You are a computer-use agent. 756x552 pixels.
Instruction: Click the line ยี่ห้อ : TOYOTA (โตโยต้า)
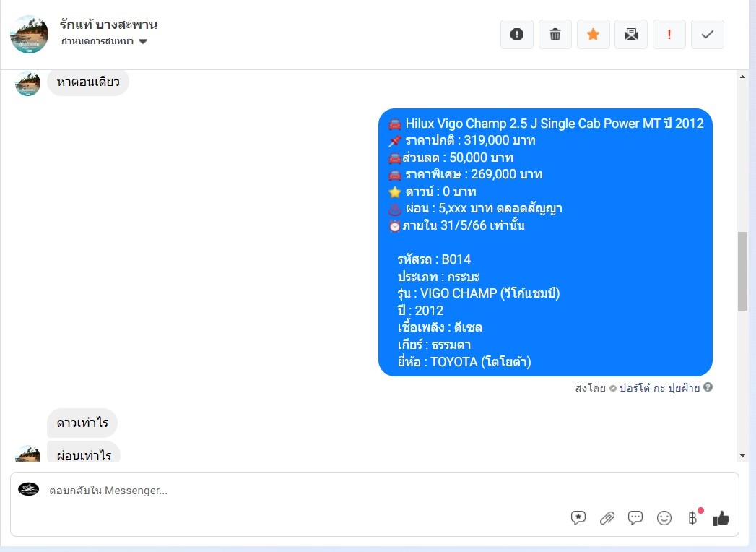tap(464, 362)
